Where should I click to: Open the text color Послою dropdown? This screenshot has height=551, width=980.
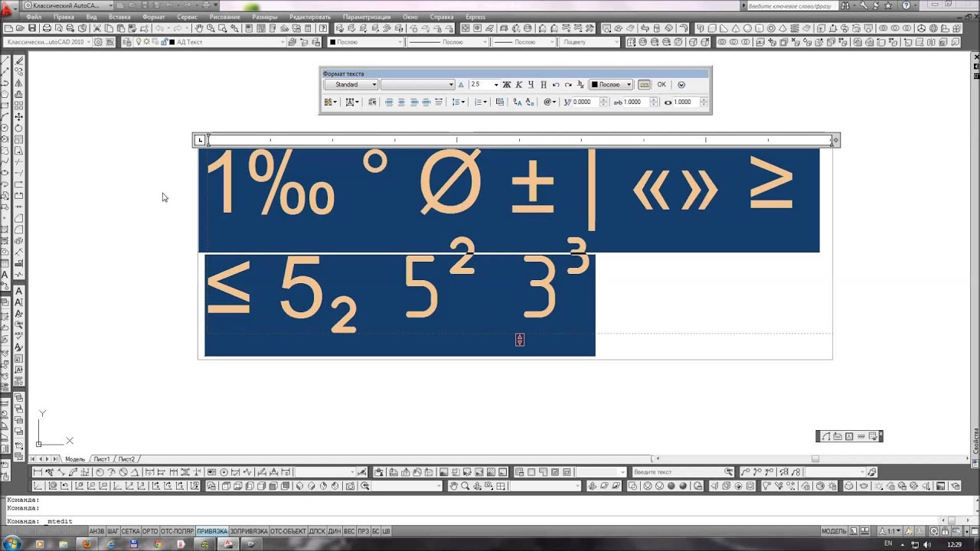[x=611, y=85]
